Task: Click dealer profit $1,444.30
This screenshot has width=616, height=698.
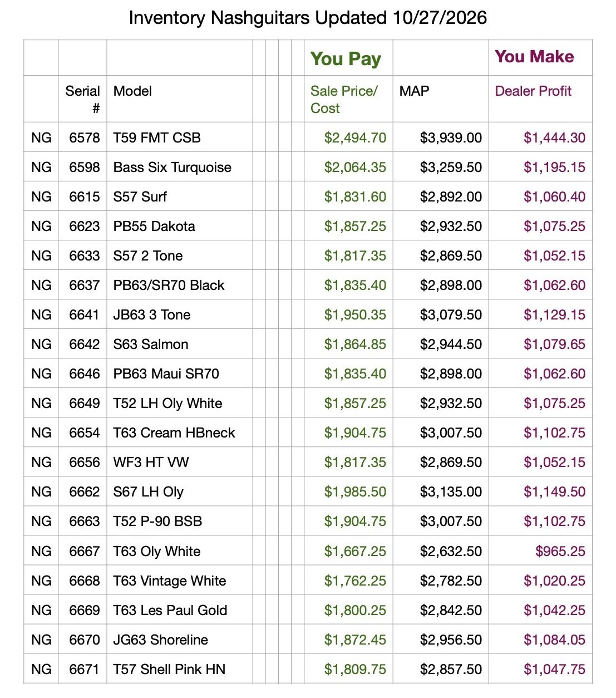Action: (554, 137)
